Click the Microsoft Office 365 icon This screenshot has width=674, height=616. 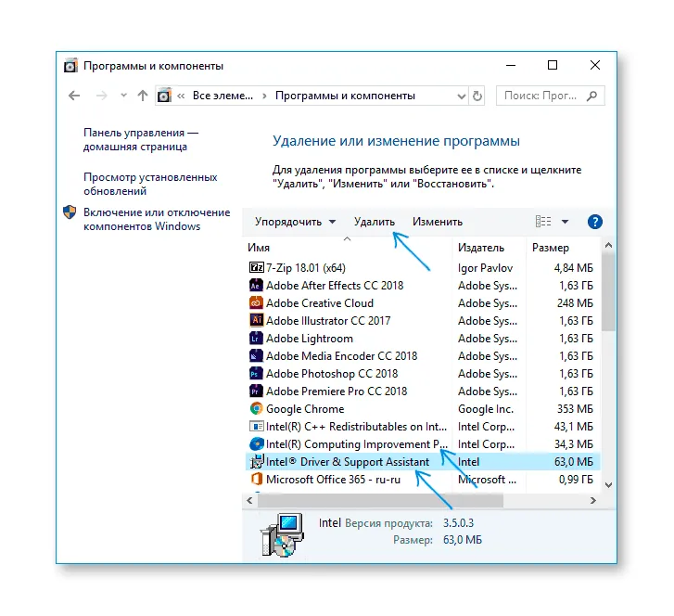coord(256,480)
